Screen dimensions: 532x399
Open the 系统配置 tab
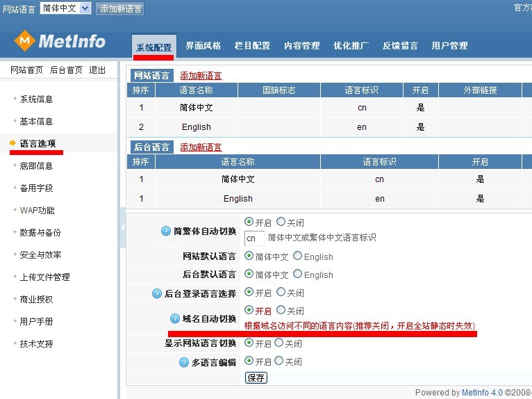pos(153,47)
